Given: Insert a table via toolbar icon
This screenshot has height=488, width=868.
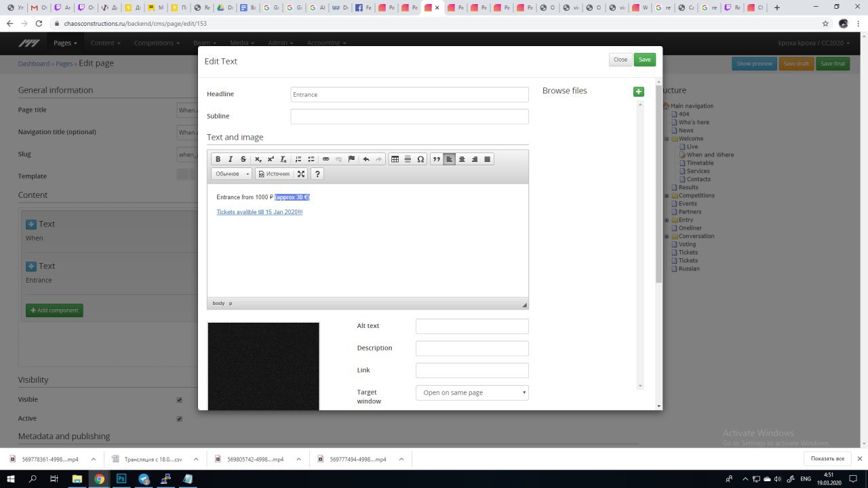Looking at the screenshot, I should coord(395,159).
